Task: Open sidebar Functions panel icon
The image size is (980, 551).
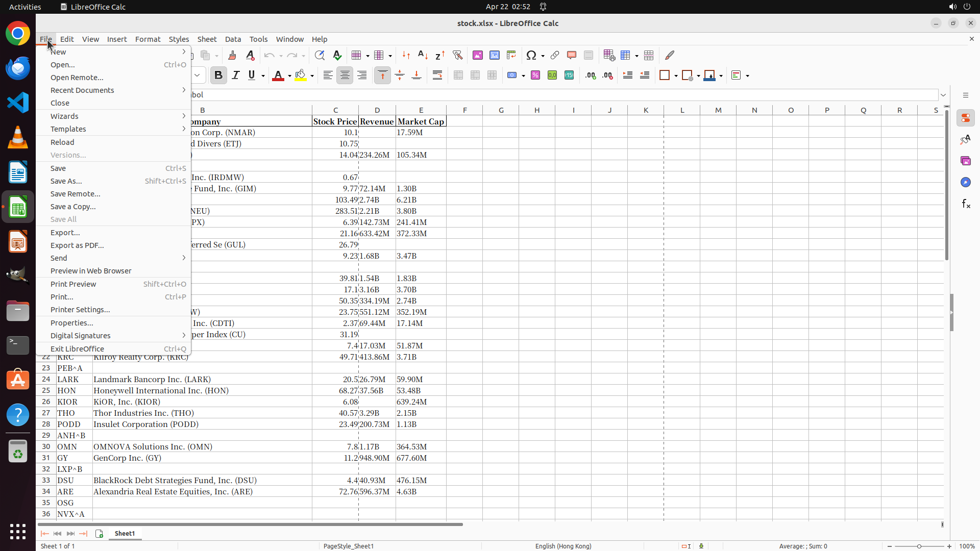Action: (966, 204)
